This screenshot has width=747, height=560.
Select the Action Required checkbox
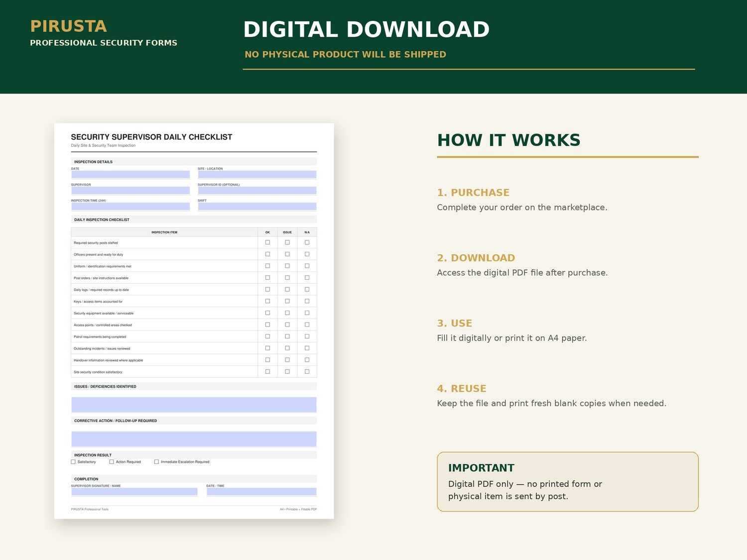[112, 462]
